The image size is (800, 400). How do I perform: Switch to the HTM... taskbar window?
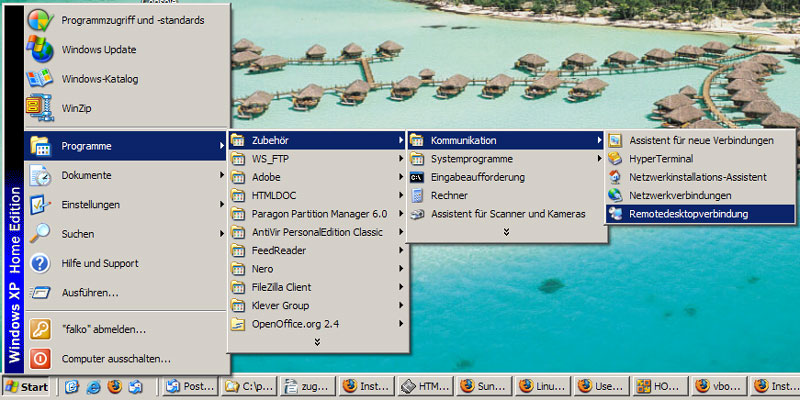pyautogui.click(x=425, y=387)
